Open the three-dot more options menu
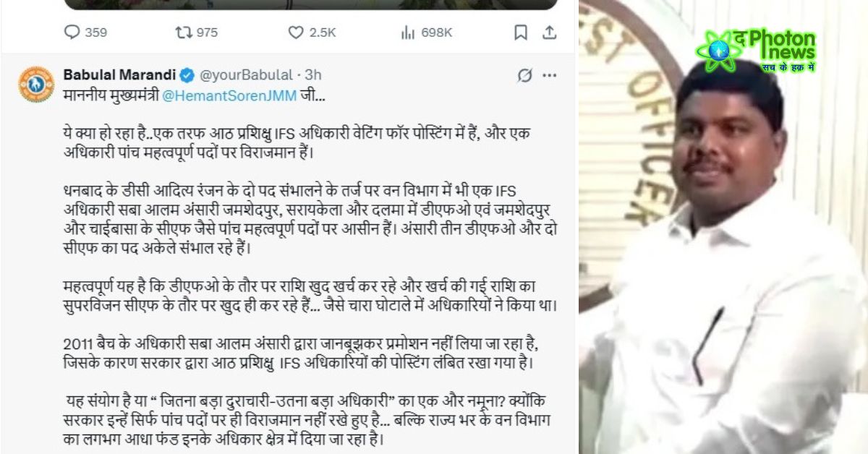 click(549, 74)
